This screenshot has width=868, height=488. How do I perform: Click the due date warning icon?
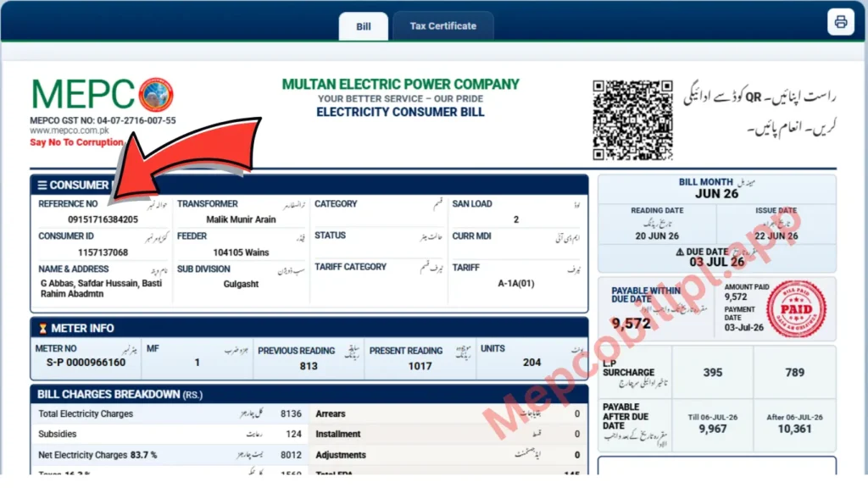tap(680, 252)
